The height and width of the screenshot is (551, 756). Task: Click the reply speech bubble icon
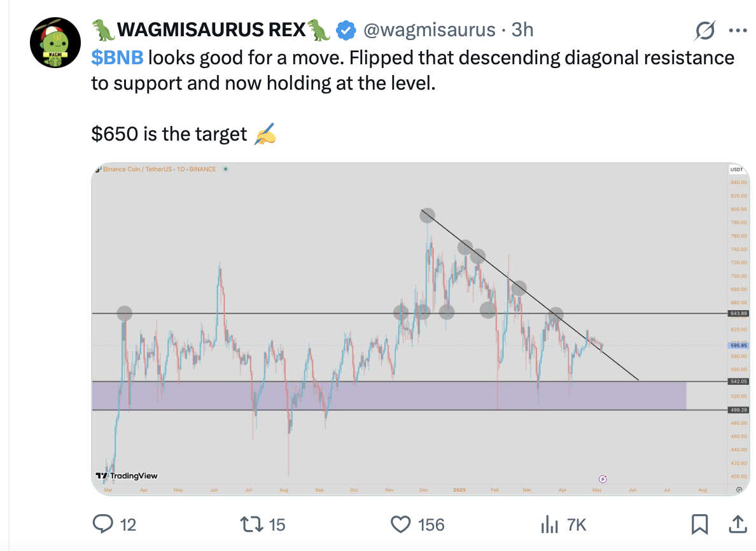pos(102,524)
